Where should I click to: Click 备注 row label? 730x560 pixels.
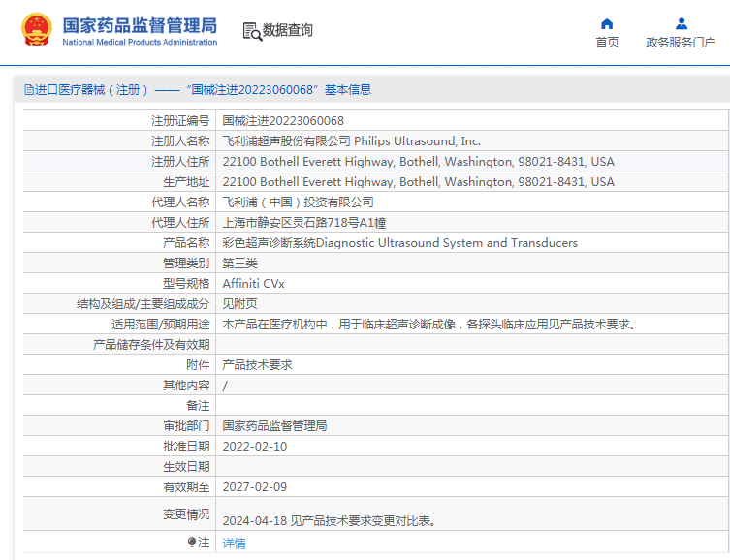click(198, 406)
